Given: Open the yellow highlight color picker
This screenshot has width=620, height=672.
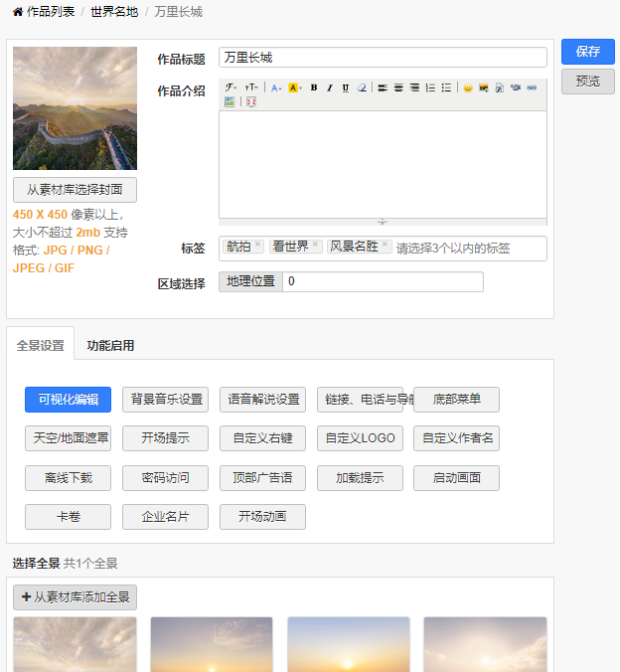Looking at the screenshot, I should click(295, 87).
